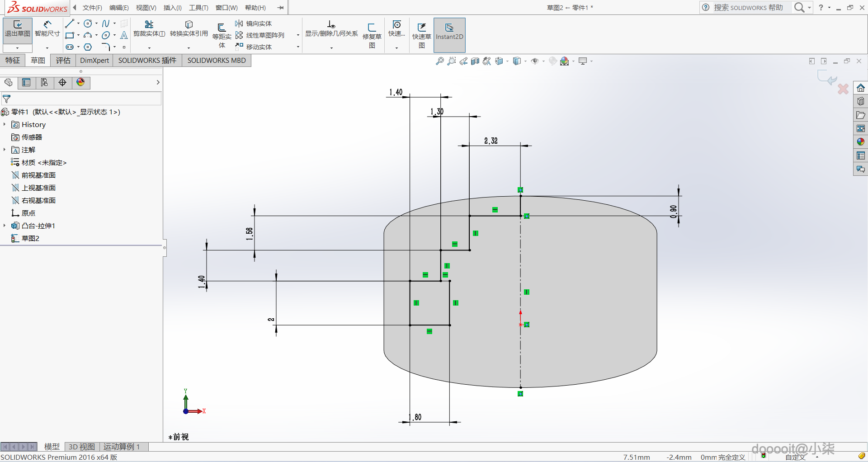
Task: Click Convert Entities (转换实体引用) icon
Action: tap(189, 25)
